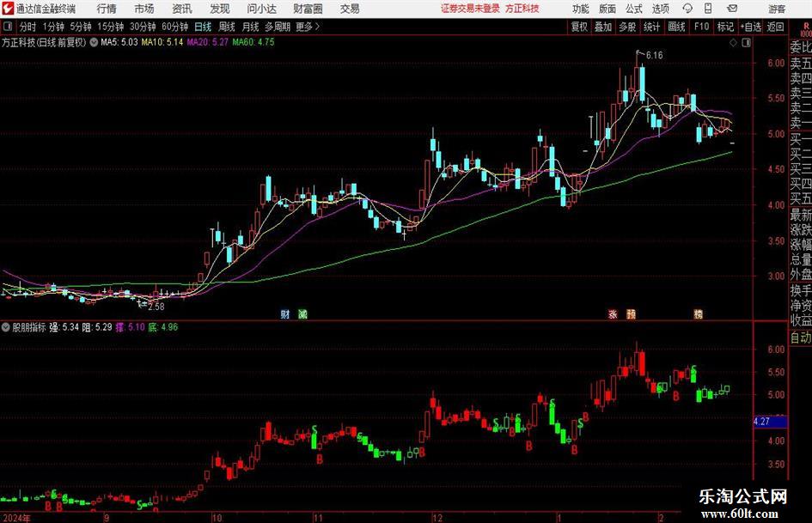Click the 返回 back button

click(775, 27)
